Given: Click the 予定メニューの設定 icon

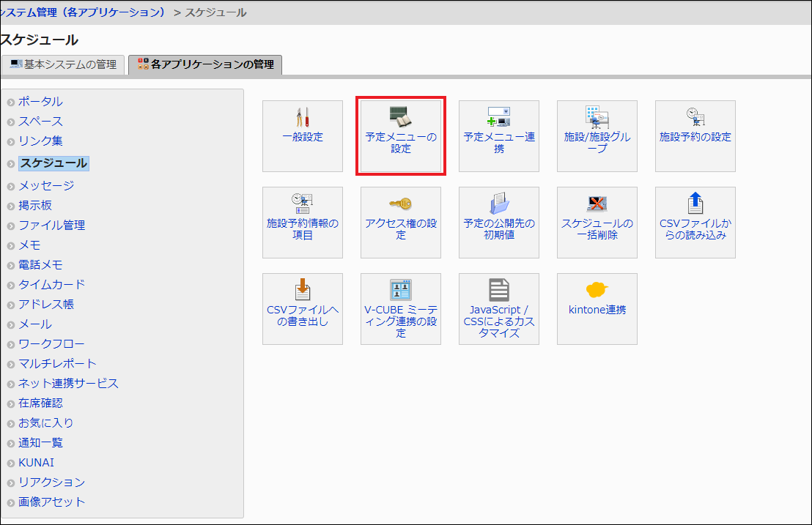Looking at the screenshot, I should (400, 117).
